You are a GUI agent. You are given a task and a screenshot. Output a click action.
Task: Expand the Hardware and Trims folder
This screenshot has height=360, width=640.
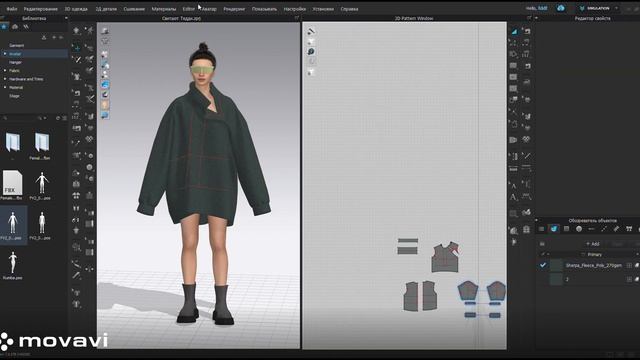5,79
